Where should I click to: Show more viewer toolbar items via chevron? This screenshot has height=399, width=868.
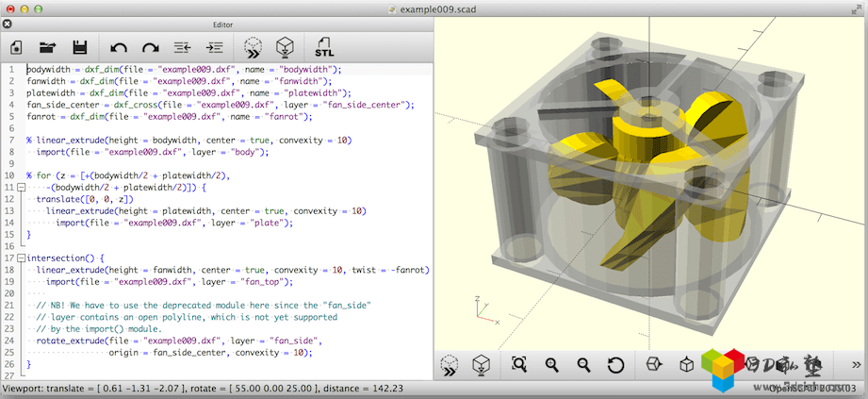pyautogui.click(x=856, y=365)
